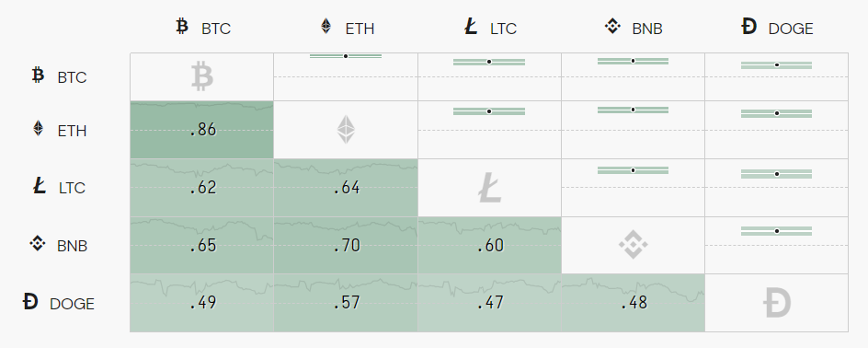Click the gray BNB logo diagonal cell
The width and height of the screenshot is (868, 348).
tap(634, 246)
